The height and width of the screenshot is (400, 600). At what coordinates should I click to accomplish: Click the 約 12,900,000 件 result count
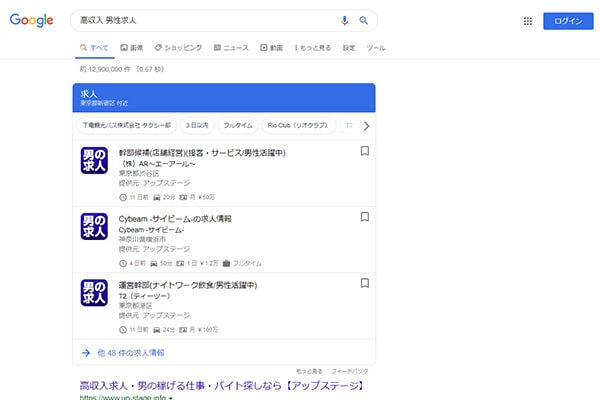(x=122, y=69)
